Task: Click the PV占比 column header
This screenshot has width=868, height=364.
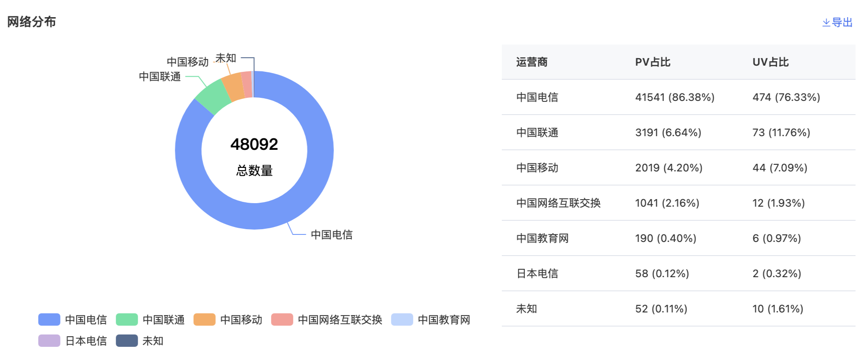Action: tap(653, 62)
